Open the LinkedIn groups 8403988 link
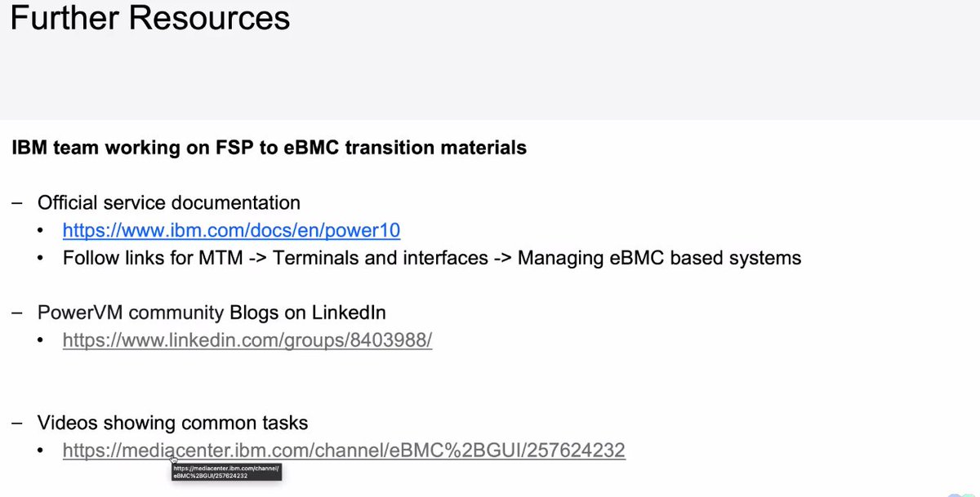Screen dimensions: 980x497 (x=247, y=340)
